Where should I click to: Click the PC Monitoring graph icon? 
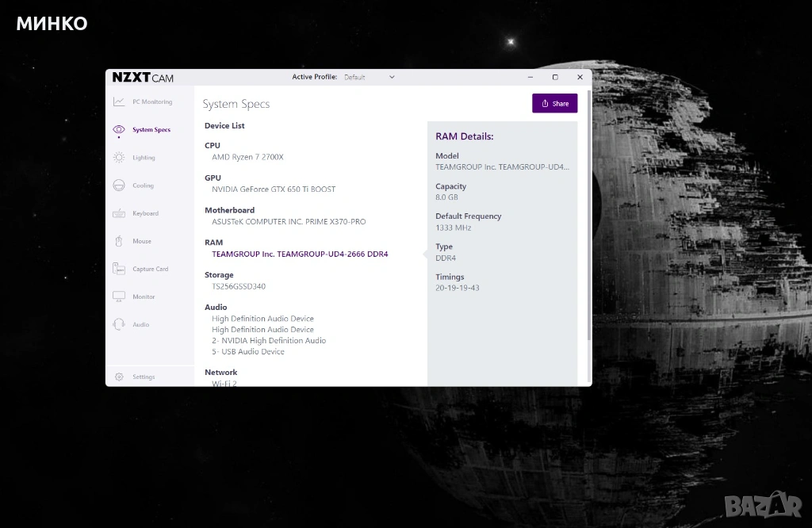[x=119, y=101]
